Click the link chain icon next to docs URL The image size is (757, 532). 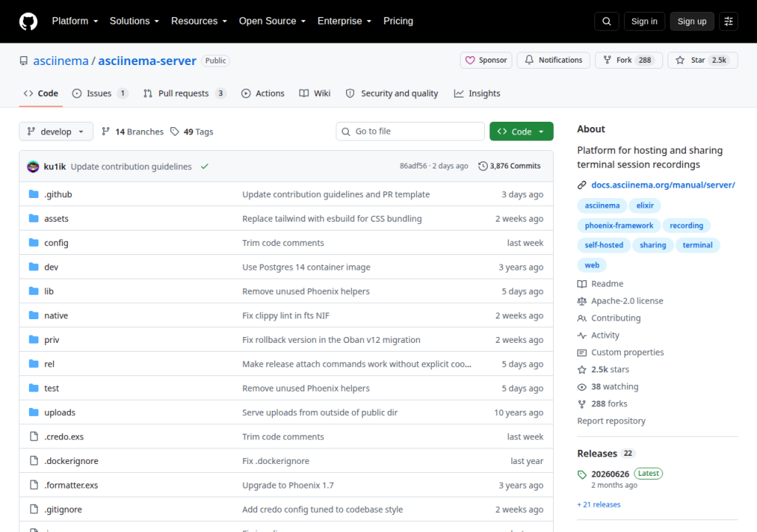(x=582, y=185)
